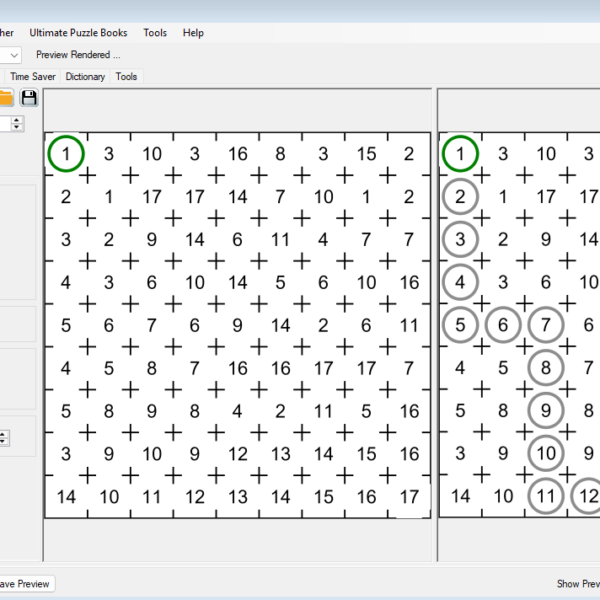
Task: Click the green circled 1 in the solution grid
Action: (x=460, y=154)
